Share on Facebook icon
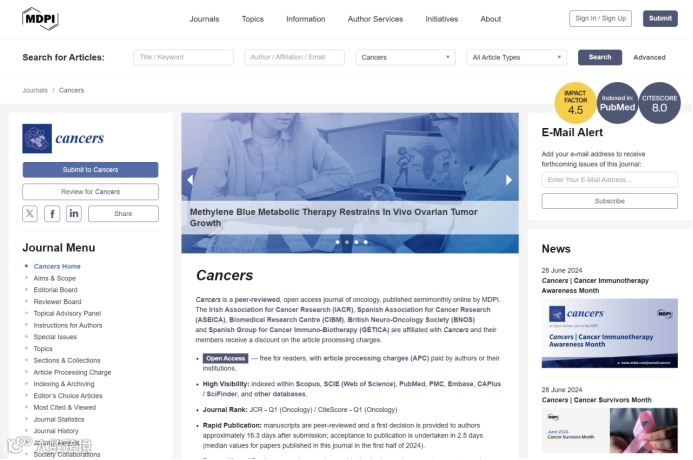 (52, 214)
